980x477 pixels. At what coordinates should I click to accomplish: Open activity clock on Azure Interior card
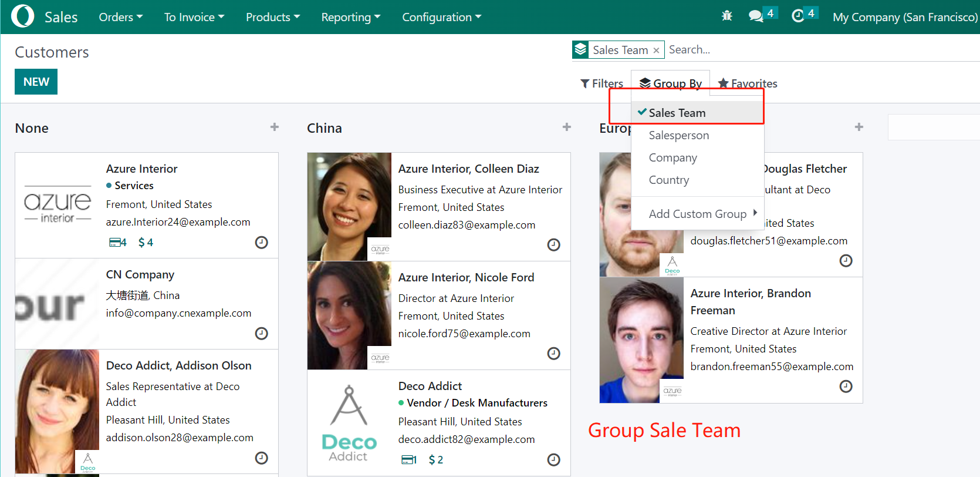[x=262, y=242]
